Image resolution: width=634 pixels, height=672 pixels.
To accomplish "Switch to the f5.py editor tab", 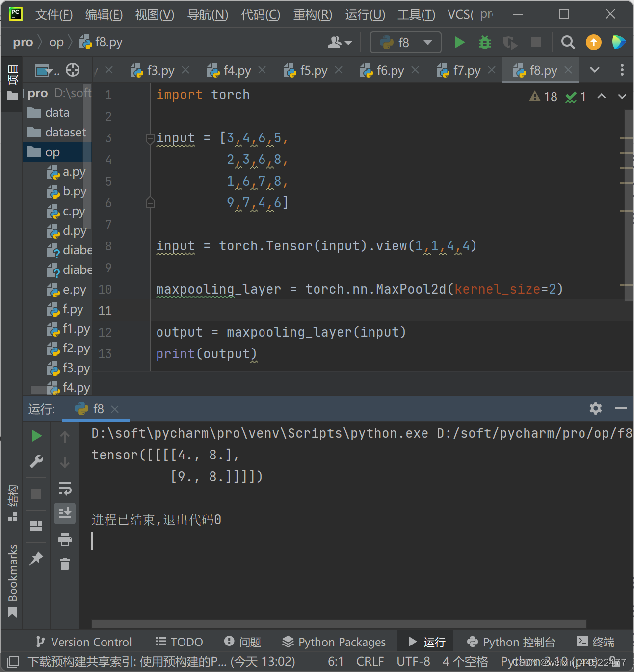I will pyautogui.click(x=306, y=71).
